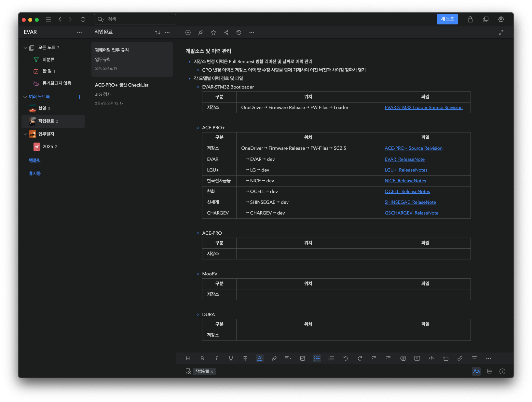Image resolution: width=532 pixels, height=402 pixels.
Task: Insert a hyperlink
Action: [460, 358]
